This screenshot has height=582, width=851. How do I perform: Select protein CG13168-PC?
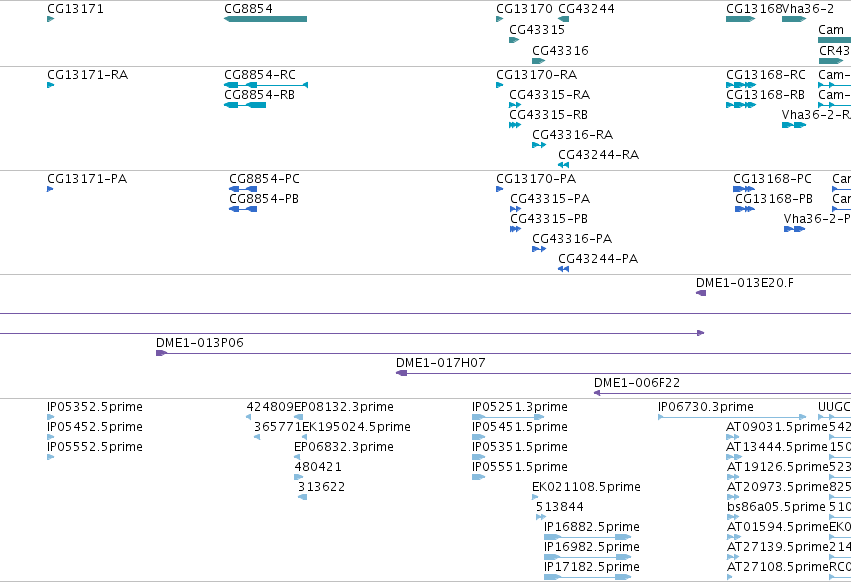(x=772, y=179)
